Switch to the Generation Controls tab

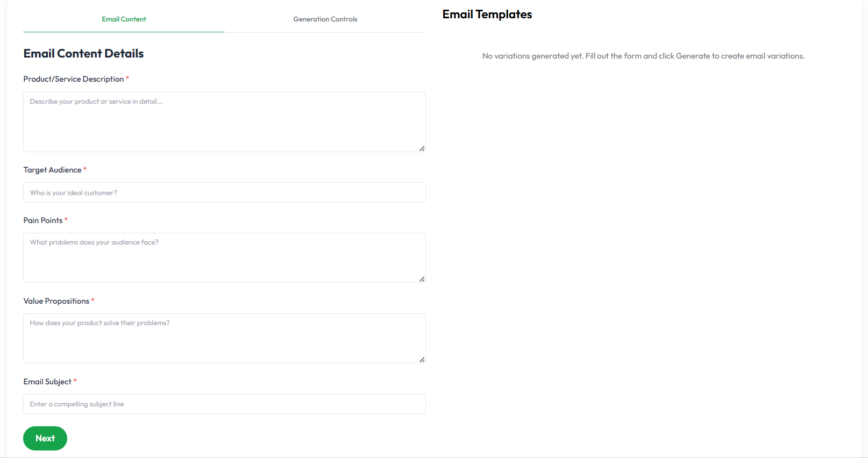[x=325, y=19]
